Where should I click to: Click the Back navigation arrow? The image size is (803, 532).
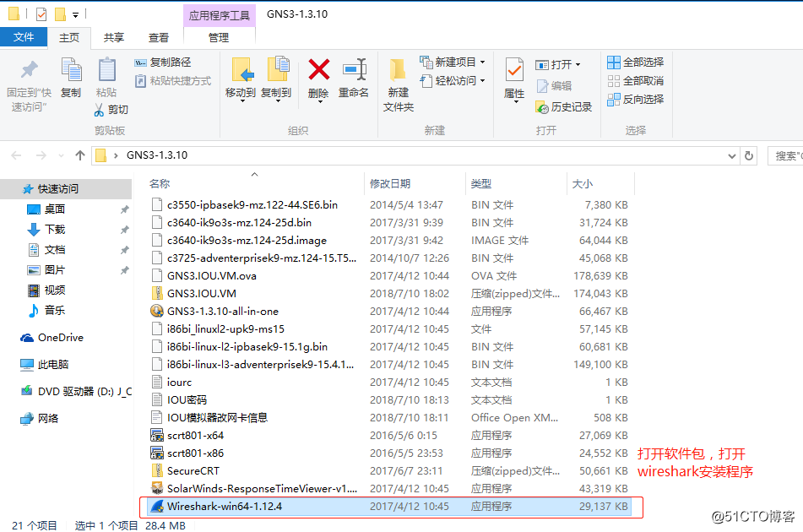point(16,155)
